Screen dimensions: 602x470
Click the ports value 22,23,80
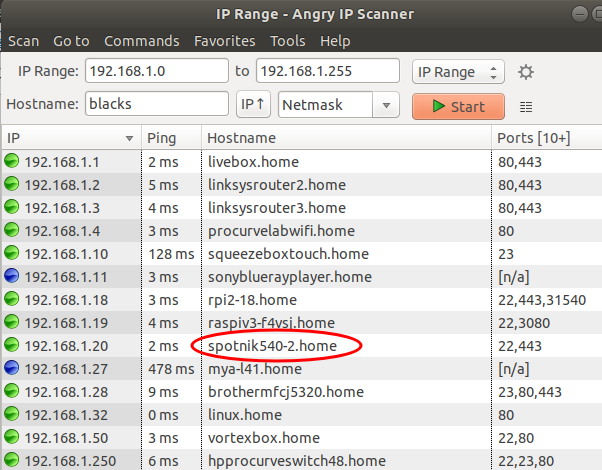[x=526, y=461]
